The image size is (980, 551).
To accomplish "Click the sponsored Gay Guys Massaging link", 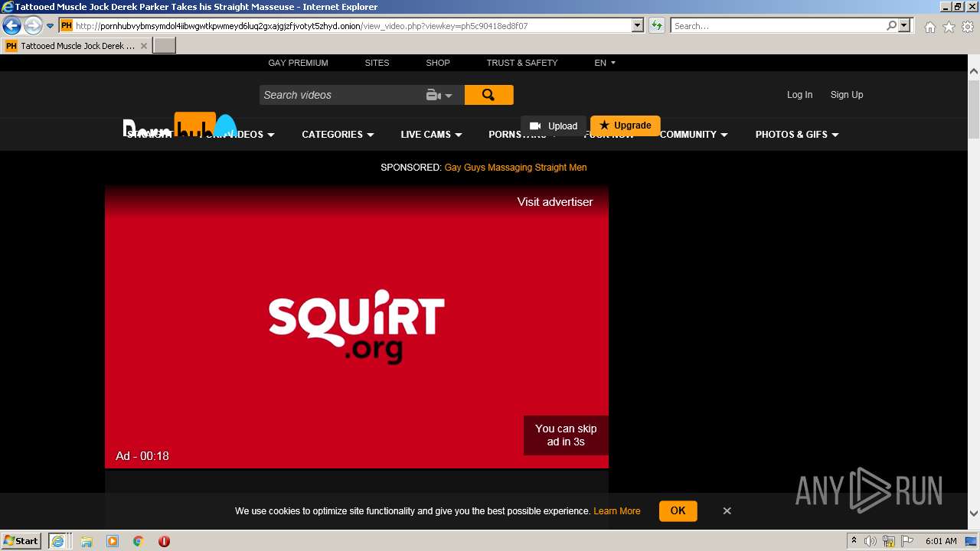I will click(515, 168).
